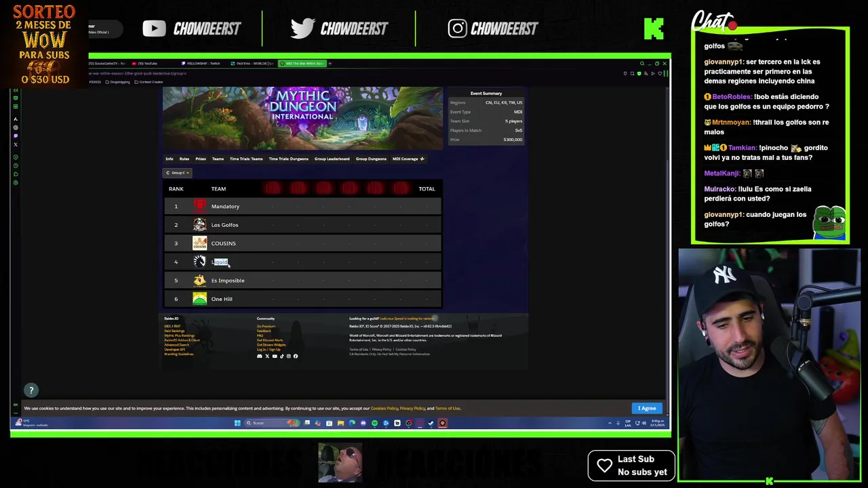Switch to the Group Leaderboard tab
This screenshot has height=488, width=868.
click(332, 159)
